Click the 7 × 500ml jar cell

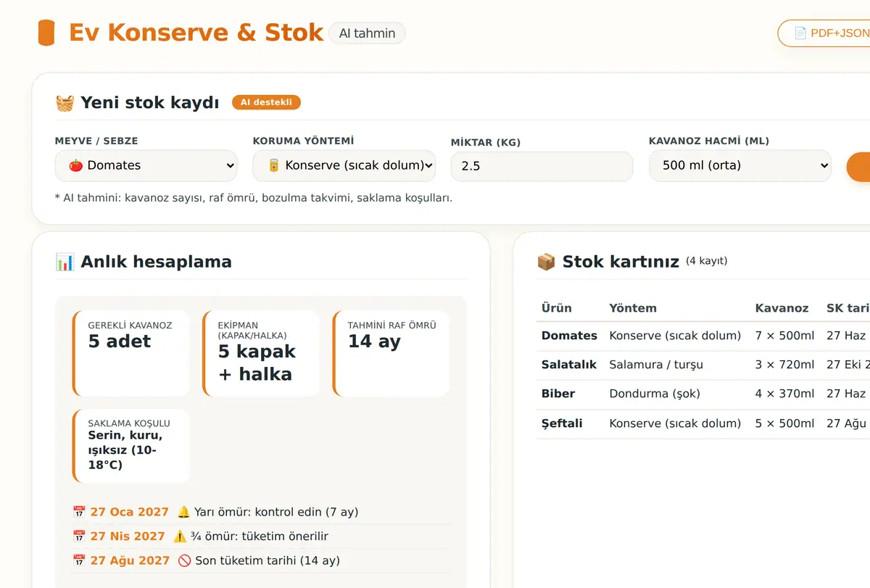tap(784, 336)
